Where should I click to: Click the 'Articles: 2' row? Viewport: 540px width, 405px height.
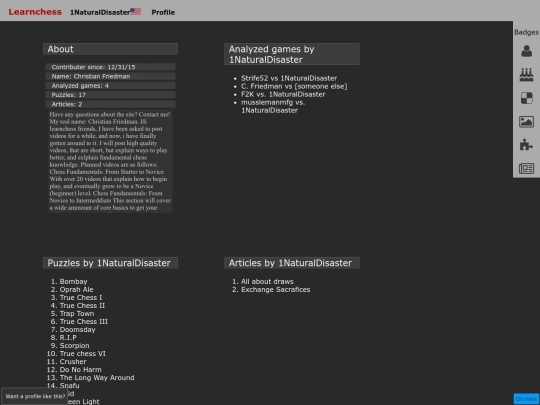coord(110,104)
